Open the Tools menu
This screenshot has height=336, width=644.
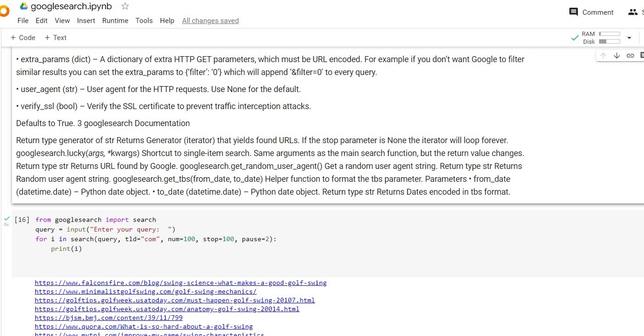144,21
